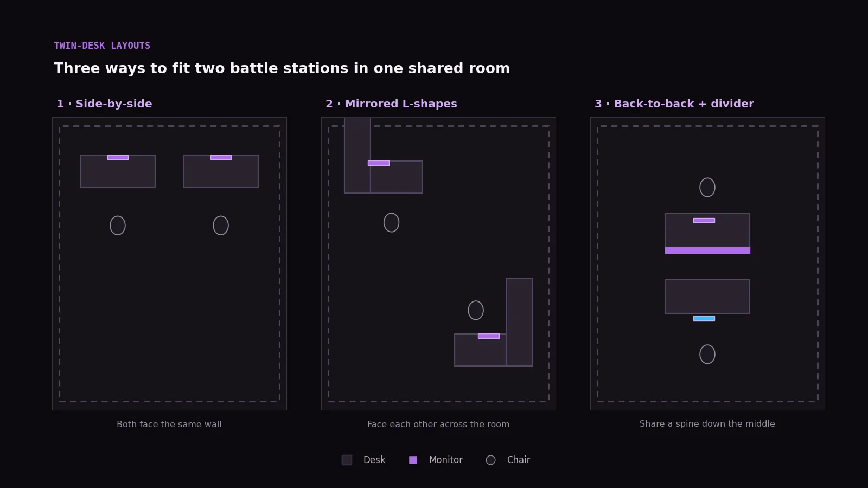Click the caption 'Both face the same wall'
The width and height of the screenshot is (868, 488).
point(169,424)
